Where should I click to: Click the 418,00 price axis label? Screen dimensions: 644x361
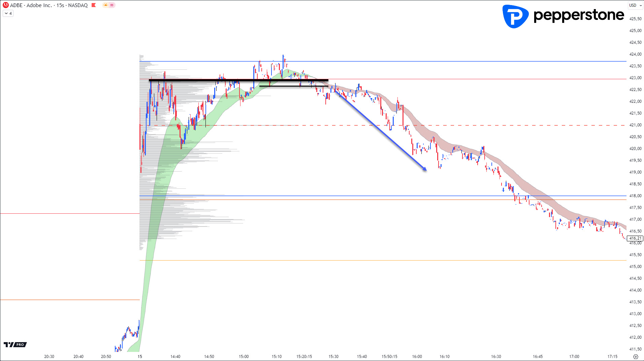click(x=635, y=196)
